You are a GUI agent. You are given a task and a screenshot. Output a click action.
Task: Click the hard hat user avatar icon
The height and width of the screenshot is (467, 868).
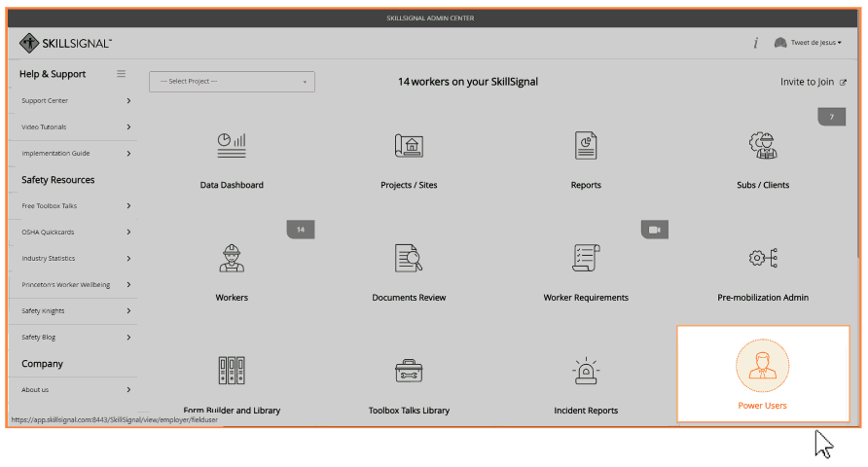click(x=780, y=43)
